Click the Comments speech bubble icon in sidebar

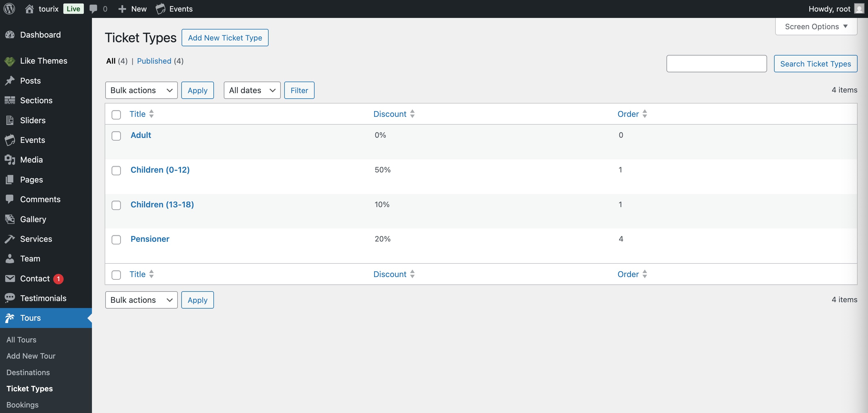point(10,199)
